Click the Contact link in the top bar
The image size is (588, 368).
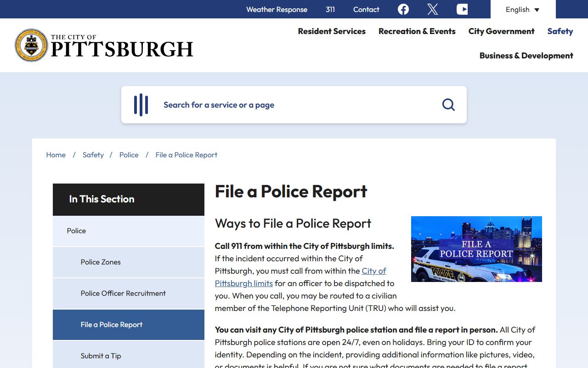pyautogui.click(x=366, y=9)
